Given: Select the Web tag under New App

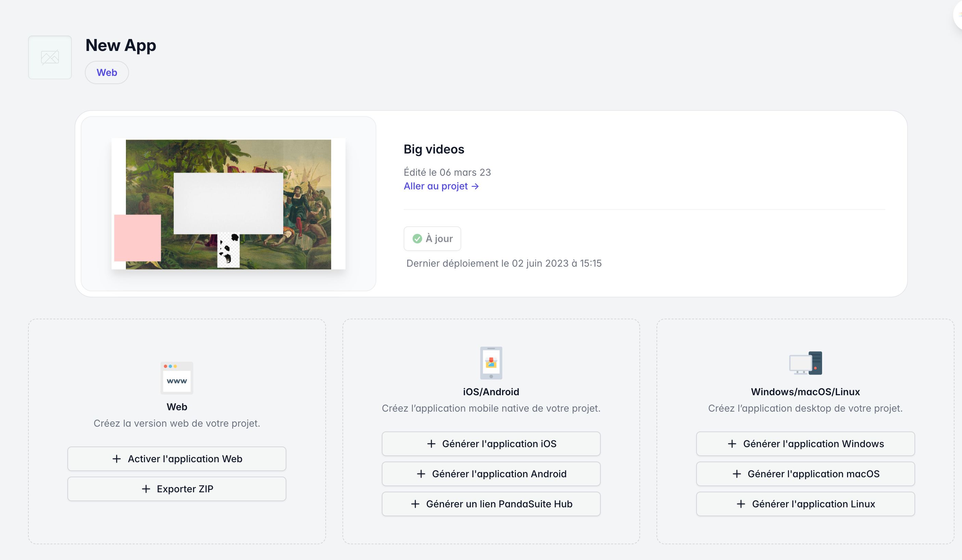Looking at the screenshot, I should tap(106, 72).
